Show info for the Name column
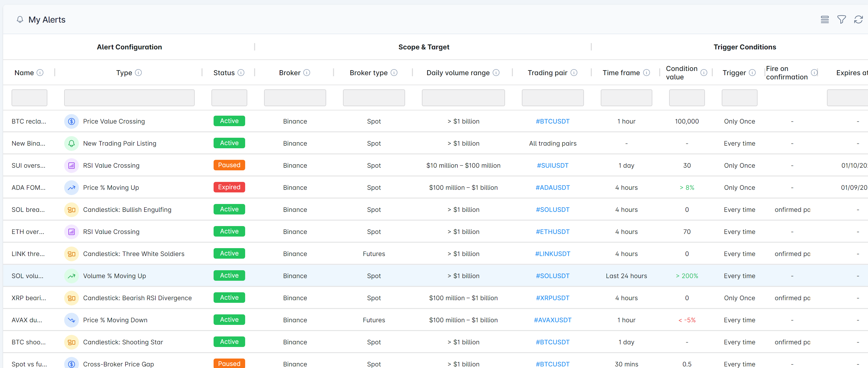Image resolution: width=868 pixels, height=368 pixels. (x=40, y=73)
